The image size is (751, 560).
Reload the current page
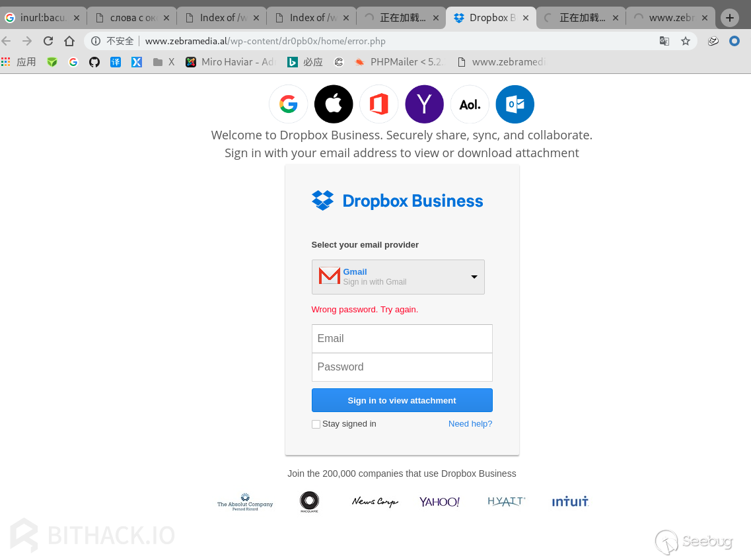48,41
